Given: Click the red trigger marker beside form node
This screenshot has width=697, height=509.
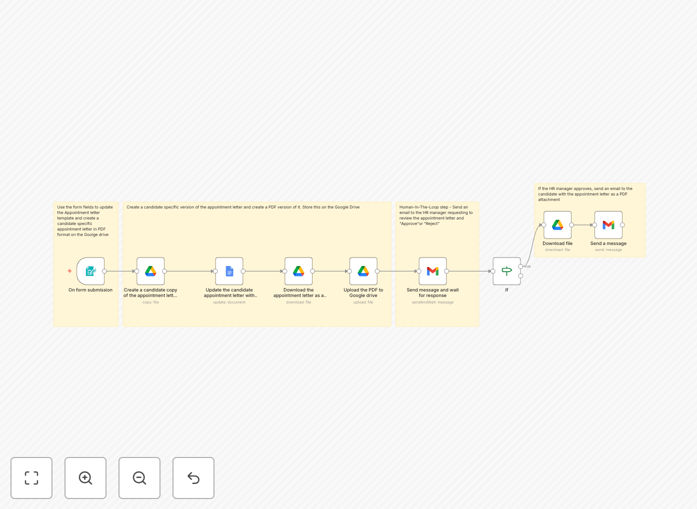Looking at the screenshot, I should (x=69, y=271).
